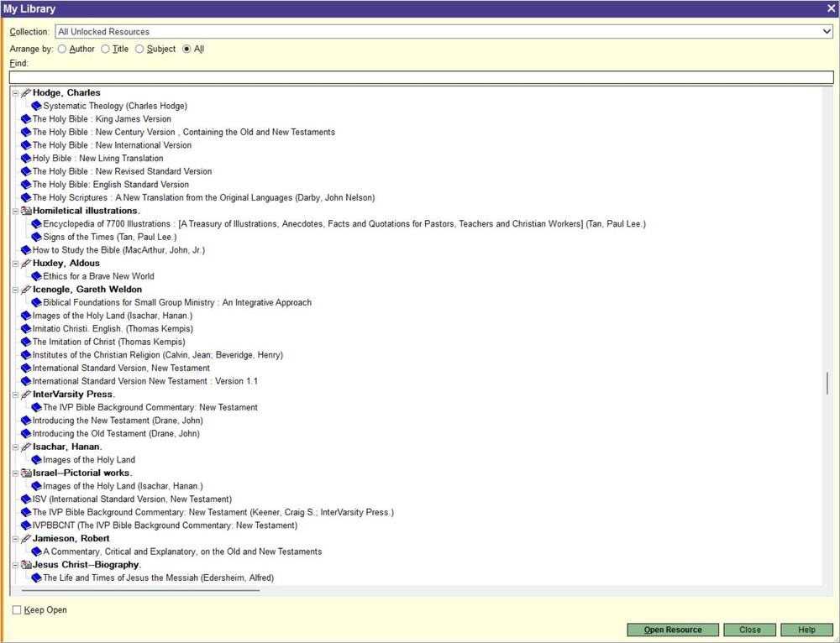
Task: Click the quill icon next to Jamieson, Robert
Action: pos(26,538)
